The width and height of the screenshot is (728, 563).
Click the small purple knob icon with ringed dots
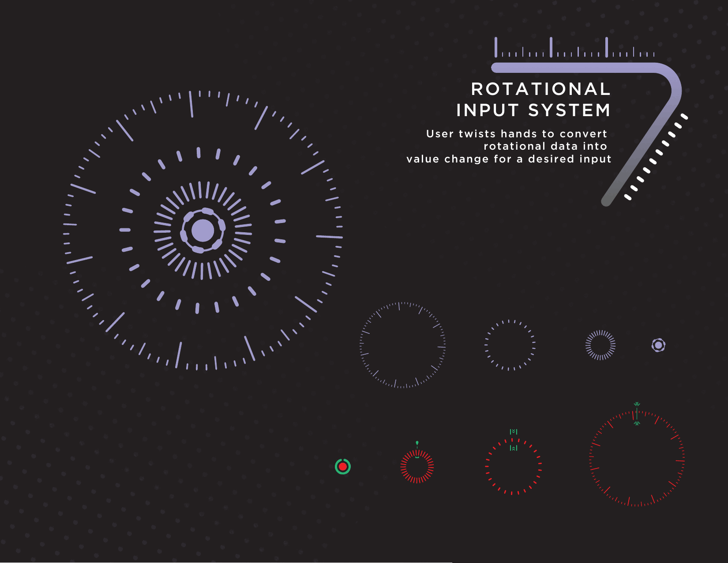(658, 345)
